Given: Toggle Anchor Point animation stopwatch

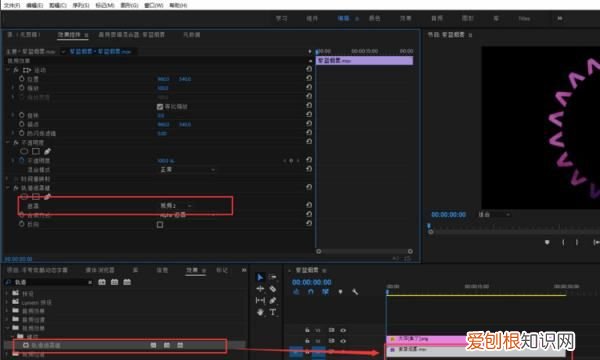Looking at the screenshot, I should point(21,124).
